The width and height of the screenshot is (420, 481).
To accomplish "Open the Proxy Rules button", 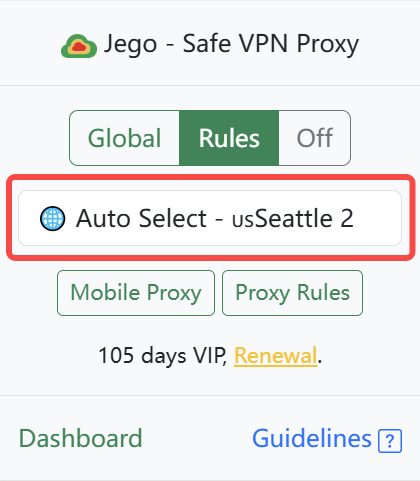I will click(x=292, y=293).
